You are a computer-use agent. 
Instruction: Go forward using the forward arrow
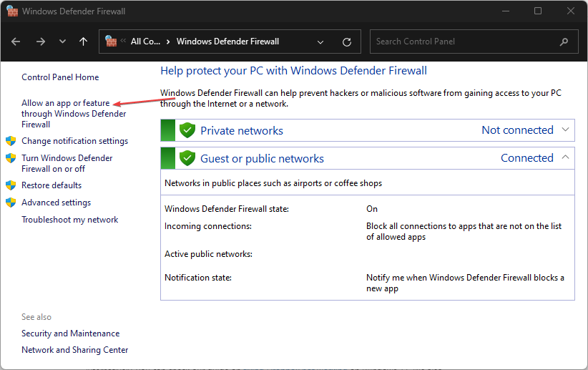41,42
